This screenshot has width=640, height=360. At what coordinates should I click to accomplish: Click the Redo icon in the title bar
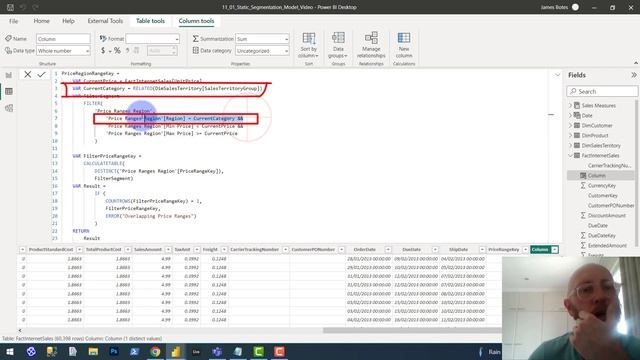[x=36, y=7]
